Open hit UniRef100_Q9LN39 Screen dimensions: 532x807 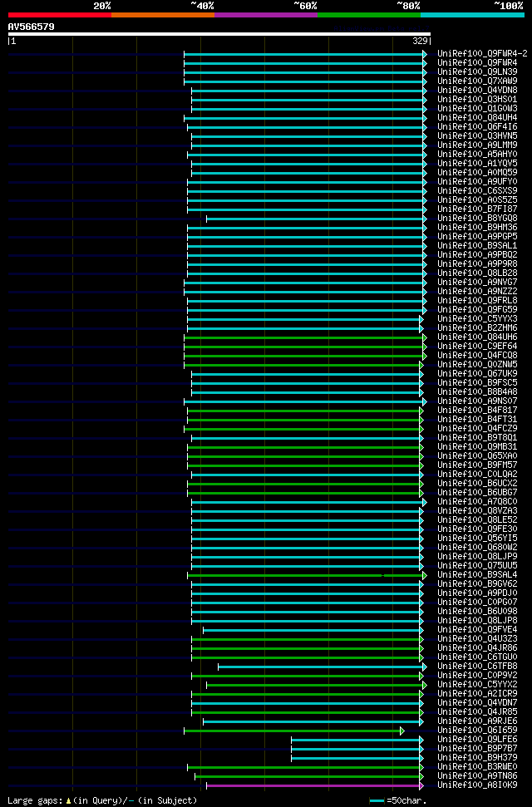pos(477,72)
